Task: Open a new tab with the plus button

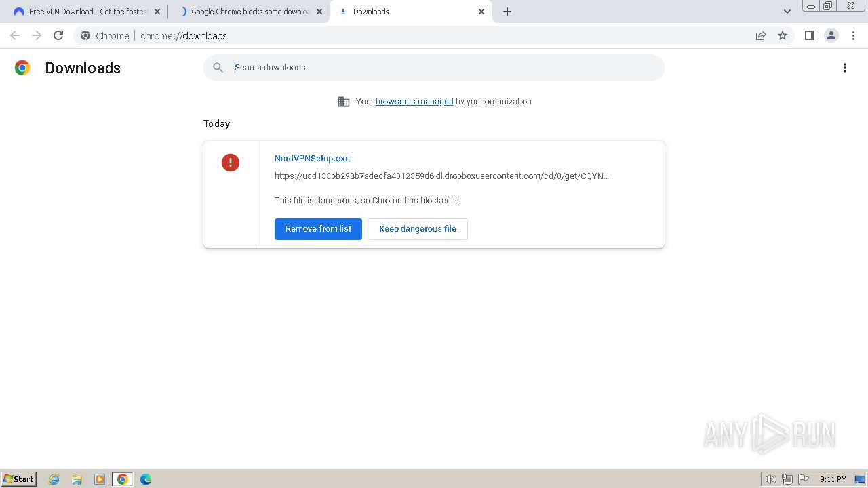Action: (x=507, y=12)
